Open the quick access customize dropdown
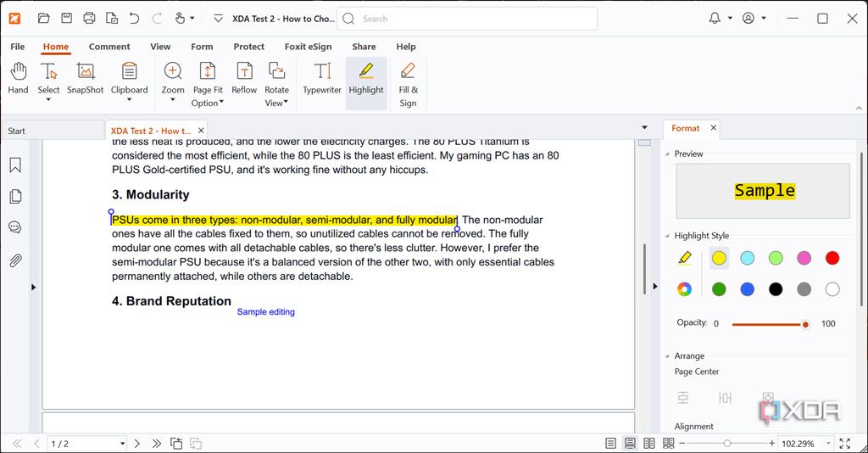The height and width of the screenshot is (453, 868). [219, 19]
